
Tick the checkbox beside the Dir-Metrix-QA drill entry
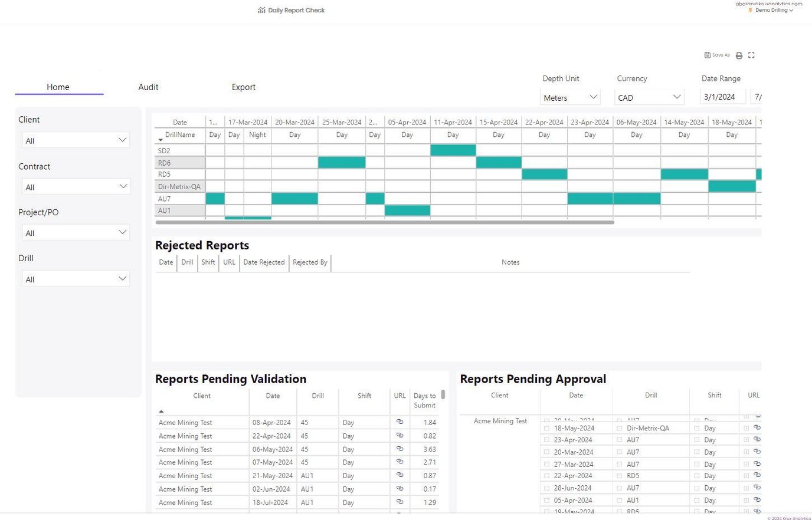point(618,427)
